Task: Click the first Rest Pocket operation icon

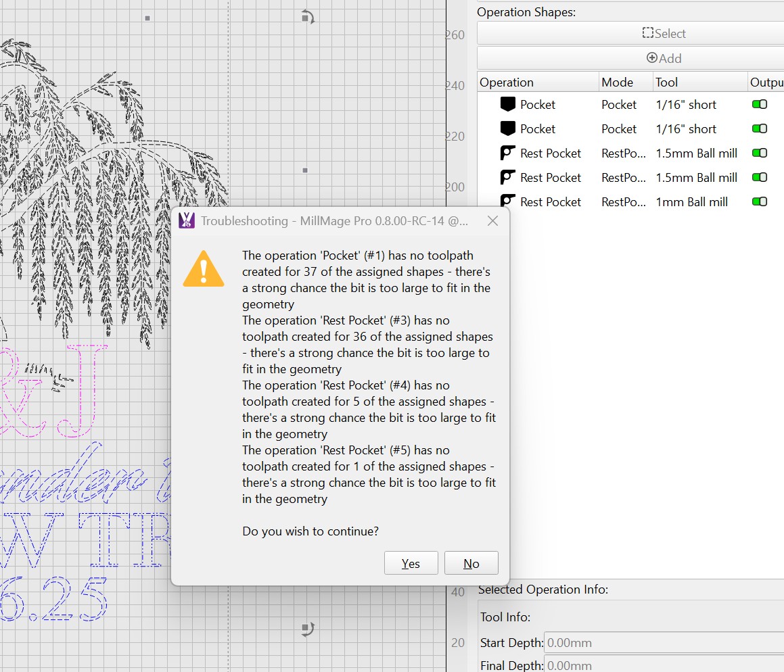Action: coord(508,153)
